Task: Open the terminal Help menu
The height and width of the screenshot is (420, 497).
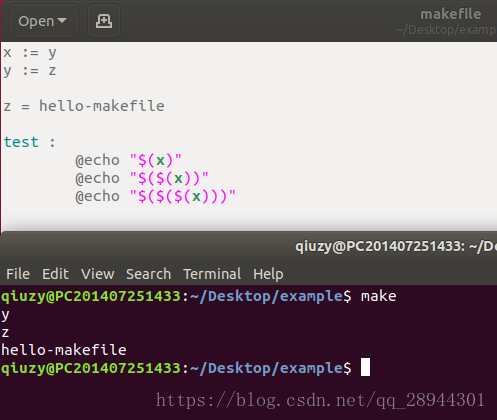Action: click(268, 274)
